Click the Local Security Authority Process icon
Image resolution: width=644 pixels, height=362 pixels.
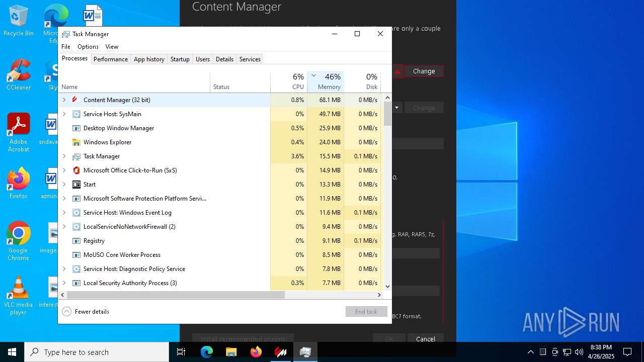pos(76,283)
